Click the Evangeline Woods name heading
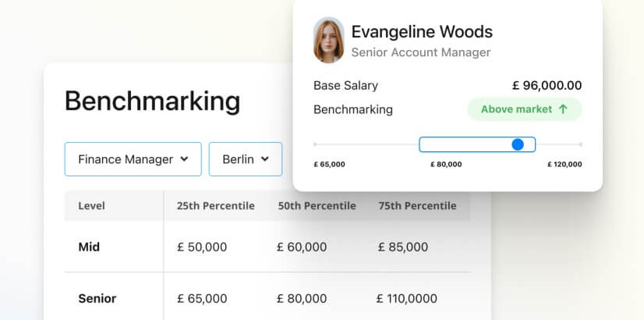 point(422,32)
